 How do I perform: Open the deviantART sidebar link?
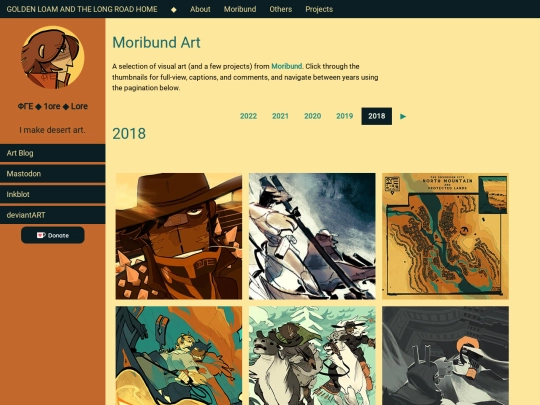point(53,215)
